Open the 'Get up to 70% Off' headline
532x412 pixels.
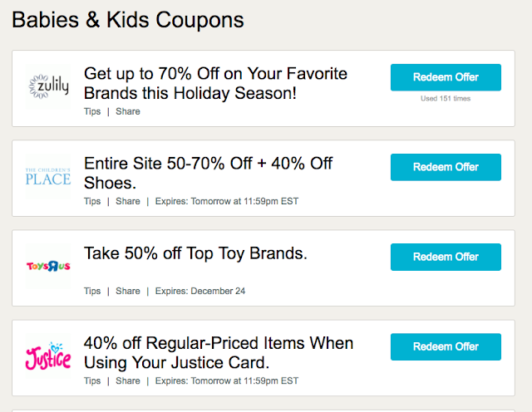[215, 84]
